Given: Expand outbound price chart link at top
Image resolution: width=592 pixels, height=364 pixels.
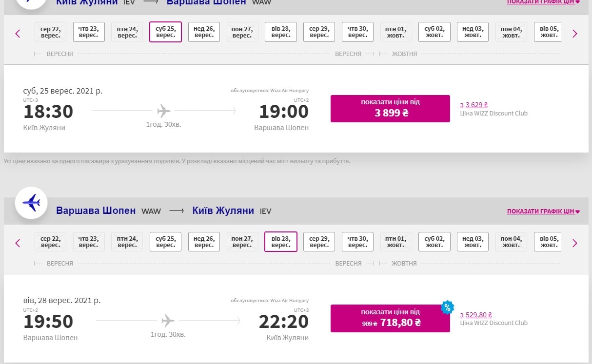Looking at the screenshot, I should (x=543, y=2).
